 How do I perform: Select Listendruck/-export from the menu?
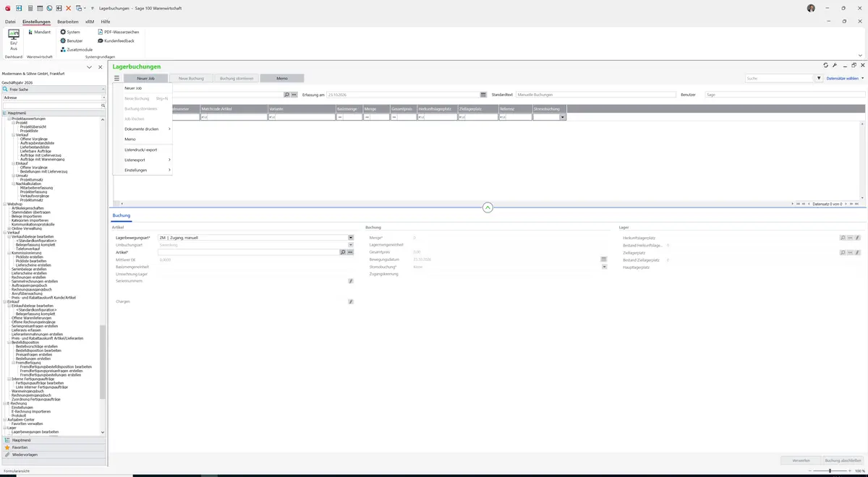(x=142, y=150)
